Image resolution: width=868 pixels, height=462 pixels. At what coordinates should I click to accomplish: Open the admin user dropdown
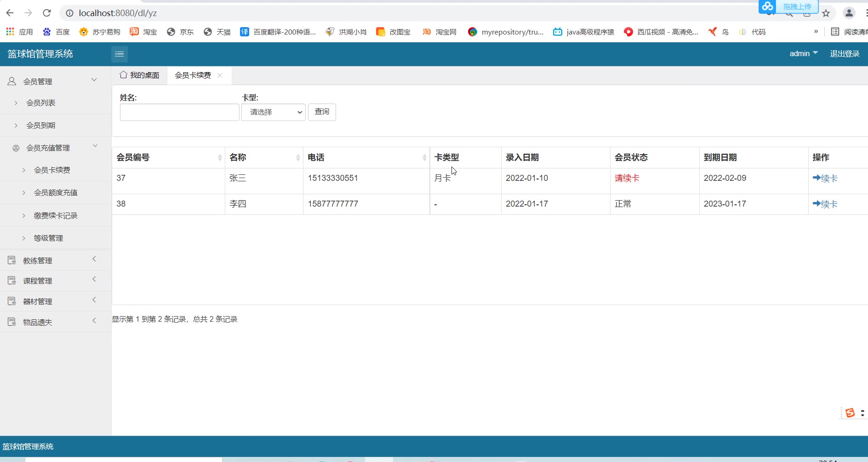click(804, 54)
